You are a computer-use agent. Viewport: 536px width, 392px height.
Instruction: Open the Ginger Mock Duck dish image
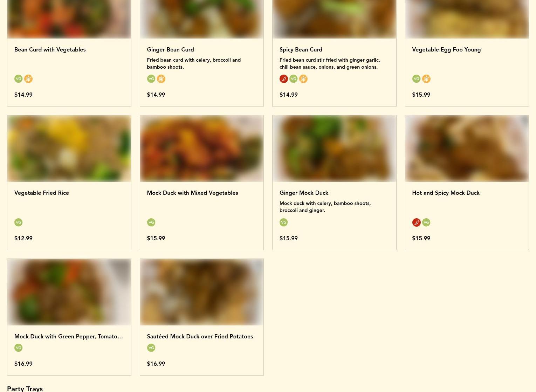point(334,149)
